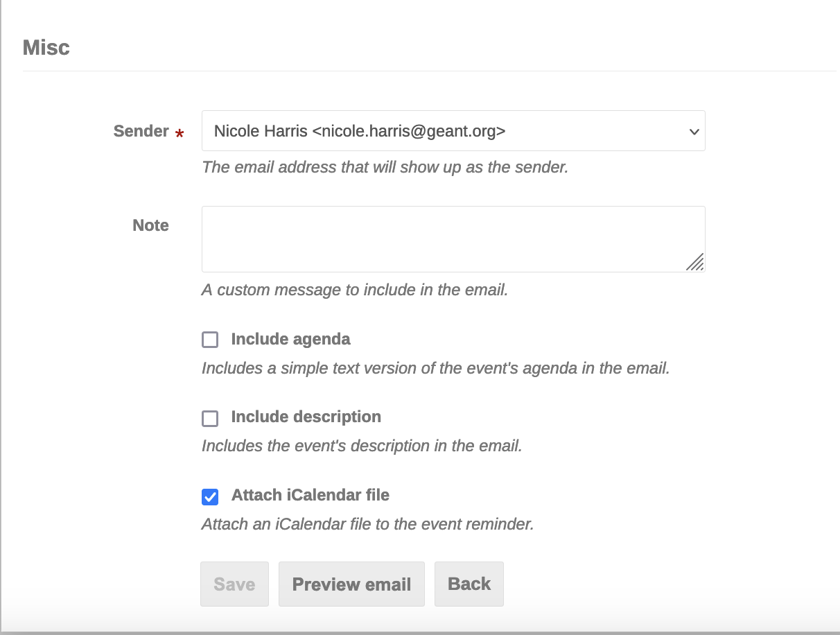Click the iCalendar attachment description text
Image resolution: width=840 pixels, height=635 pixels.
pyautogui.click(x=367, y=524)
